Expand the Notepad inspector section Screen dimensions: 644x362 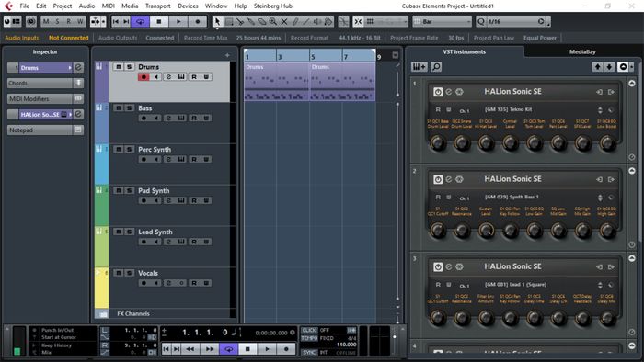[x=45, y=130]
